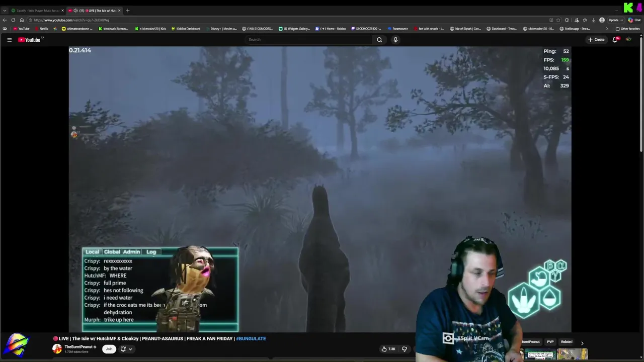Reload the page with refresh icon

[x=13, y=20]
